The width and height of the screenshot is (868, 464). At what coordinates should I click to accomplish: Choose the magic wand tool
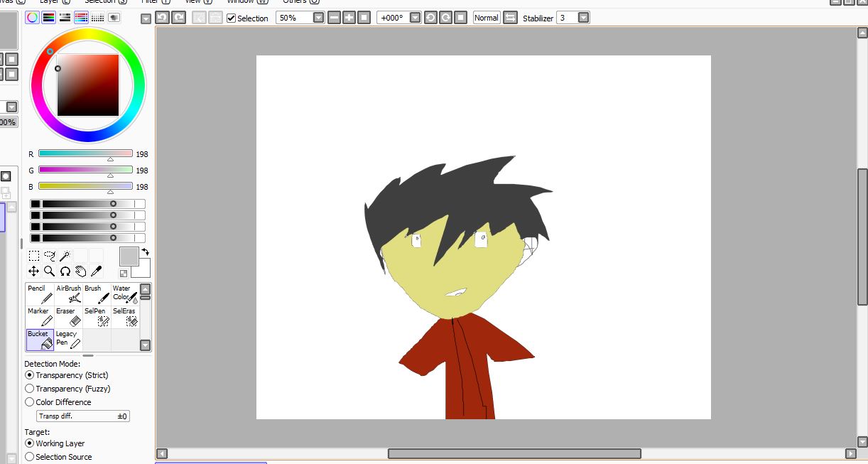click(65, 256)
